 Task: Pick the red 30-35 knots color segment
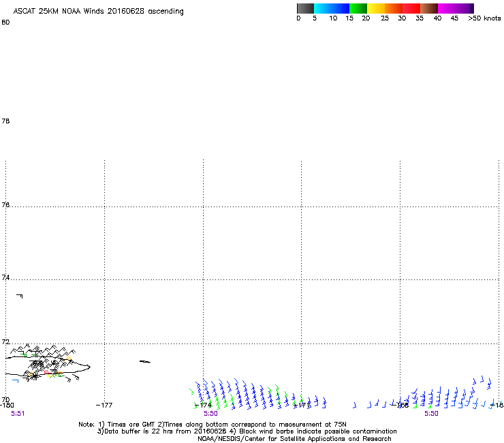(x=411, y=8)
